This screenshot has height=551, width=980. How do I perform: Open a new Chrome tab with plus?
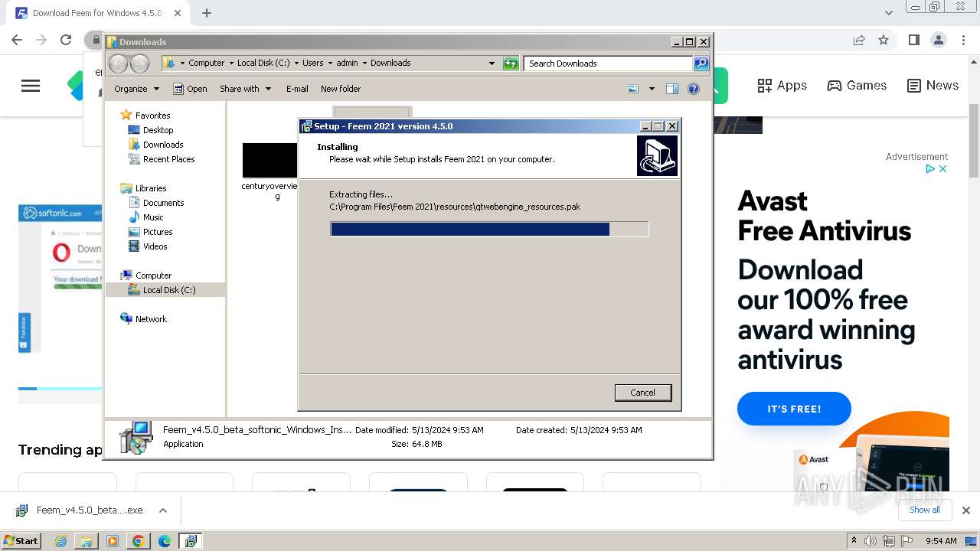[x=207, y=13]
